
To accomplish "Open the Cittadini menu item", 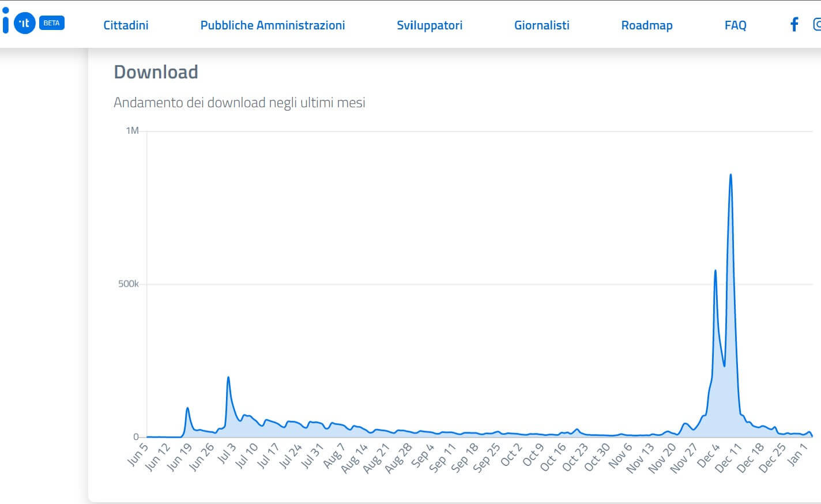I will pyautogui.click(x=126, y=25).
